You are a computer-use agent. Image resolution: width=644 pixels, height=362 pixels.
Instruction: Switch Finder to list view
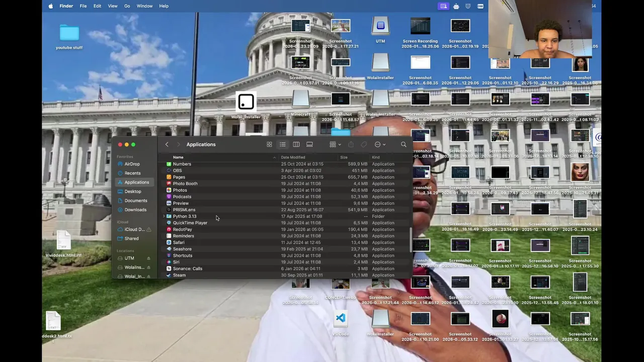pos(283,144)
